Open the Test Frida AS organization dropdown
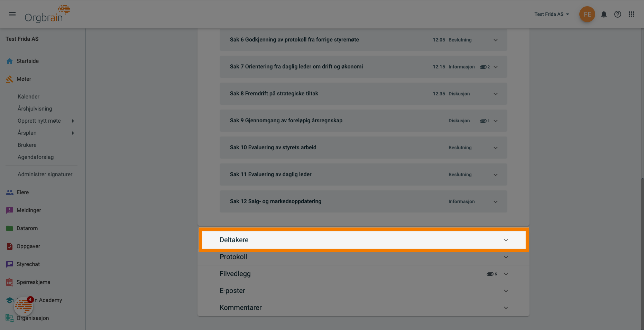Viewport: 644px width, 330px height. 551,14
